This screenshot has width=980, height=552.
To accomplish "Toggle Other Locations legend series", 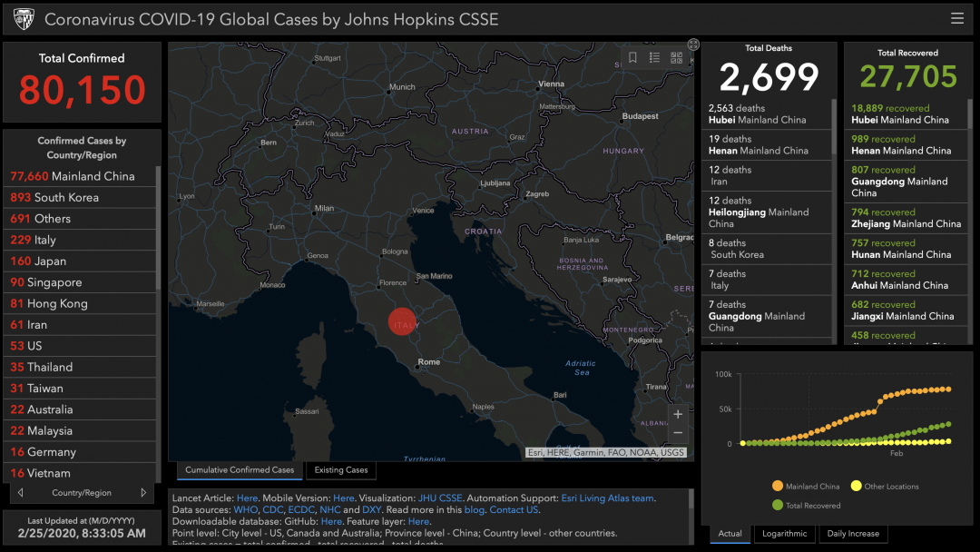I will click(885, 487).
